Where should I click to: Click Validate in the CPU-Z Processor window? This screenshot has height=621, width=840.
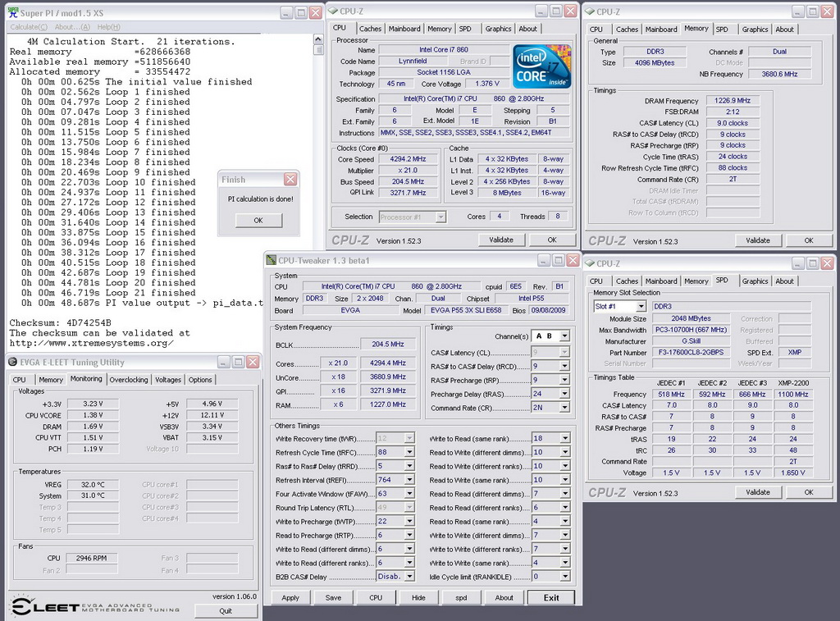(x=501, y=240)
